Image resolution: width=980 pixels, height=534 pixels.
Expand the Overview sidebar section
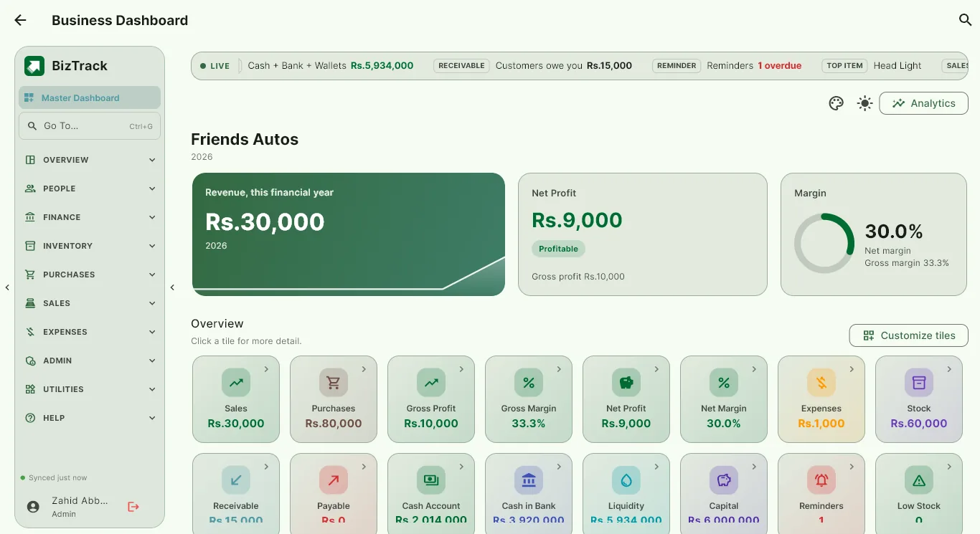click(90, 160)
